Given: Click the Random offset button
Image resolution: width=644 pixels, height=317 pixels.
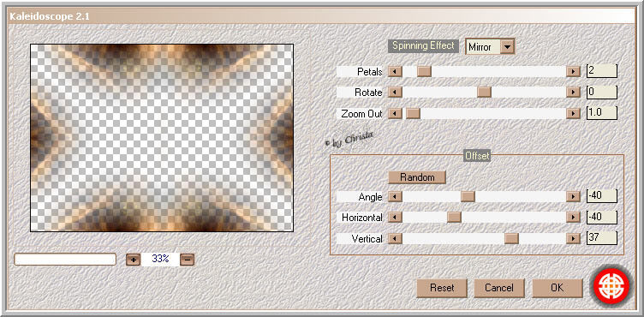Looking at the screenshot, I should (x=417, y=177).
